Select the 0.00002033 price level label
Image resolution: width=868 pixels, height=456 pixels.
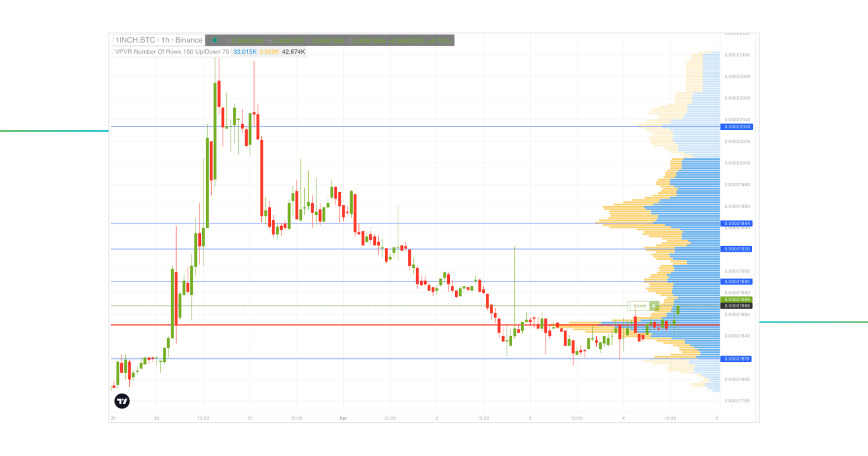(x=737, y=127)
